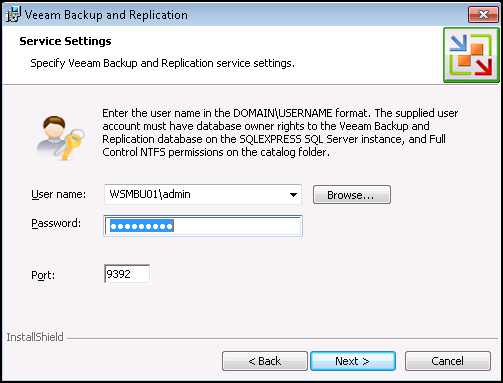Go back with the < Back button
Viewport: 503px width, 383px height.
click(x=265, y=361)
